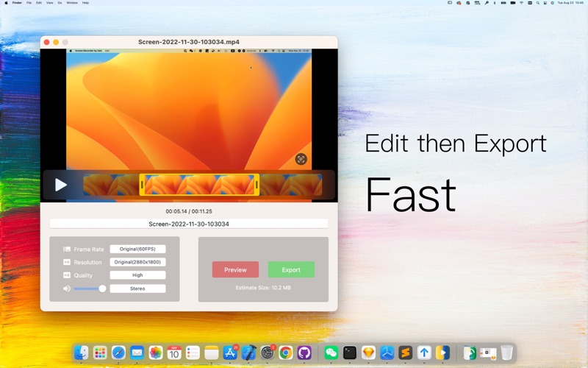Click the Quality icon
Viewport: 588px width, 368px height.
(x=67, y=275)
